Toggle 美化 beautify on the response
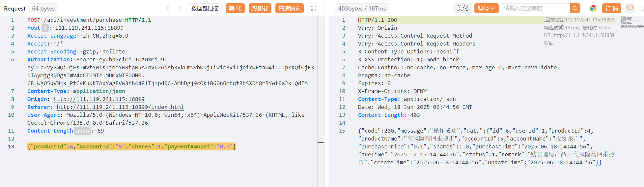The image size is (644, 187). point(462,8)
